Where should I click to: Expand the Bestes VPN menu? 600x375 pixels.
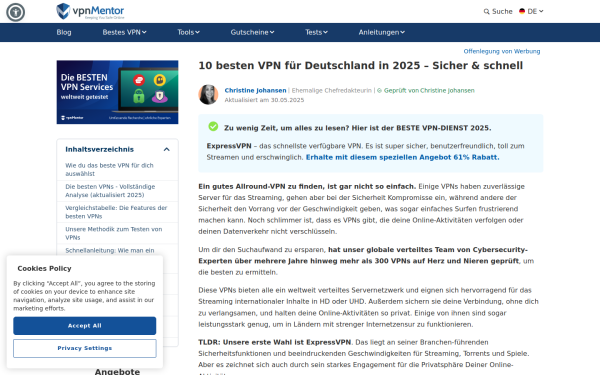[x=124, y=32]
